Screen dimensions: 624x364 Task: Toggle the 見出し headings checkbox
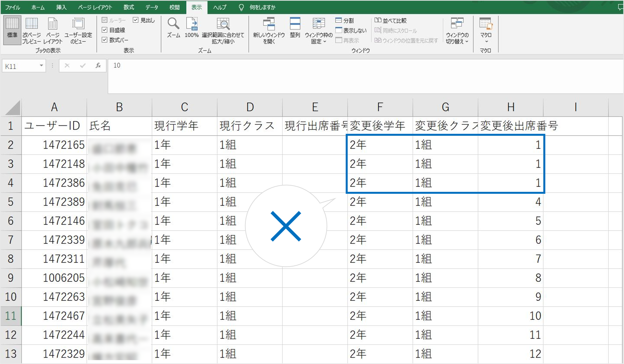click(x=136, y=20)
